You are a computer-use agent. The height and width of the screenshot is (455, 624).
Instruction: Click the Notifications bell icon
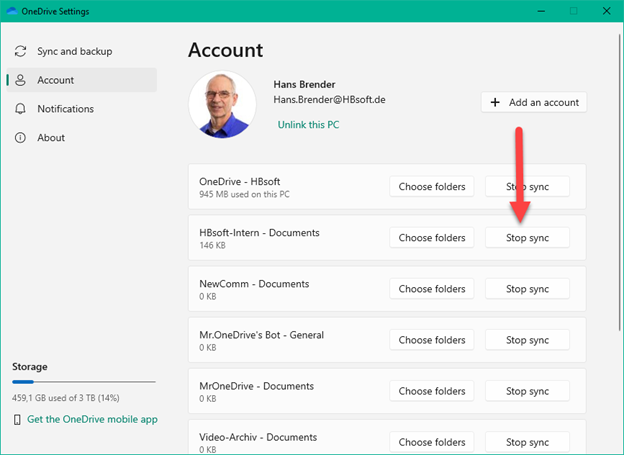tap(20, 109)
